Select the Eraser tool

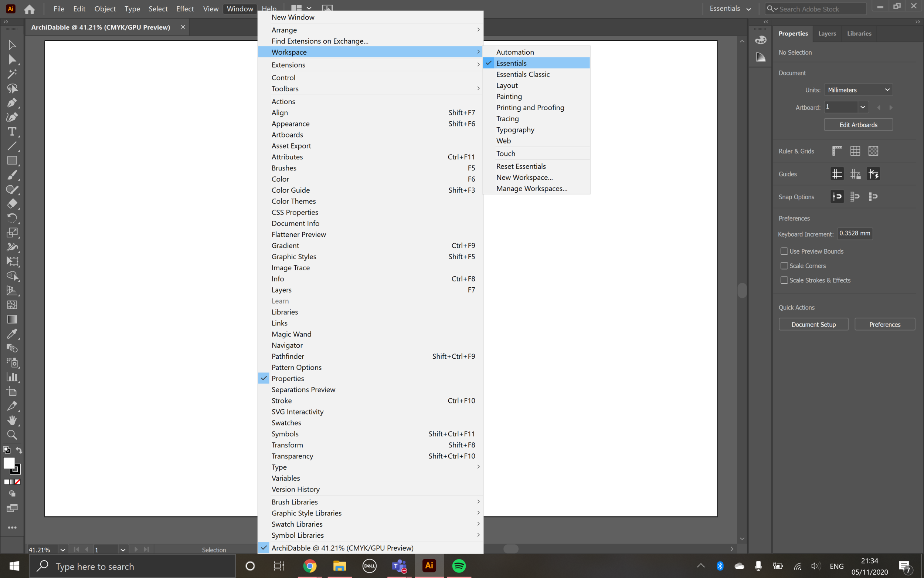tap(12, 204)
